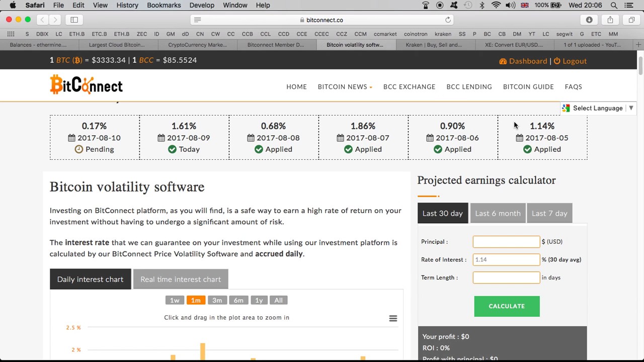Show all tabs overview icon
The width and height of the screenshot is (644, 362).
coord(631,20)
